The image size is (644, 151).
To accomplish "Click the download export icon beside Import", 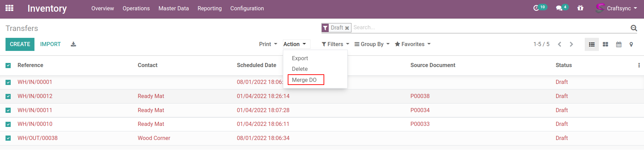I will [73, 44].
